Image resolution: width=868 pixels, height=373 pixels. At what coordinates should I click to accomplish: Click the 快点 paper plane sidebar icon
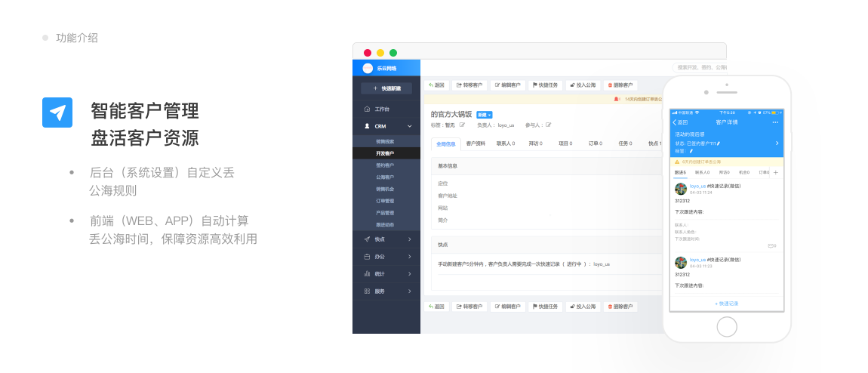[367, 239]
